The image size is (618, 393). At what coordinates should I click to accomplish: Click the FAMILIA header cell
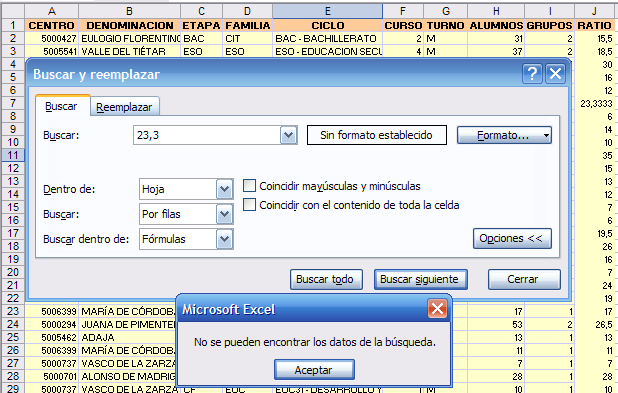tap(248, 25)
